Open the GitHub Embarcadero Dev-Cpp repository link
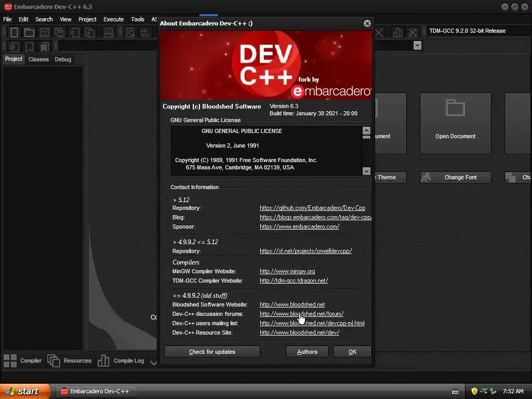 (312, 208)
